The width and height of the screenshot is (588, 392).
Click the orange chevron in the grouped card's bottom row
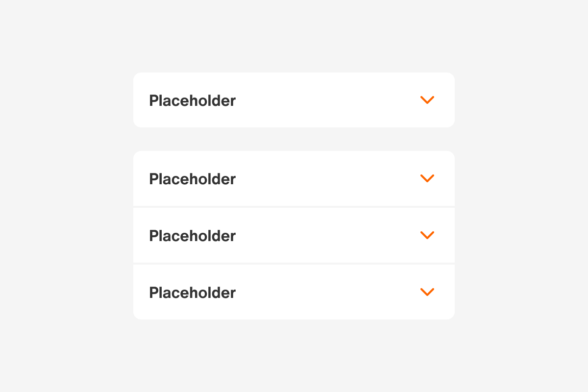[x=427, y=292]
